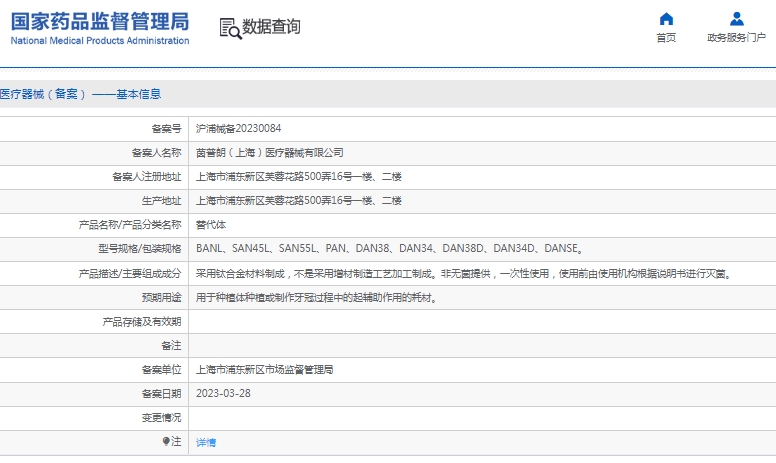Screen dimensions: 776x463
Task: Click the 备案人注册地址 label cell
Action: (x=147, y=177)
